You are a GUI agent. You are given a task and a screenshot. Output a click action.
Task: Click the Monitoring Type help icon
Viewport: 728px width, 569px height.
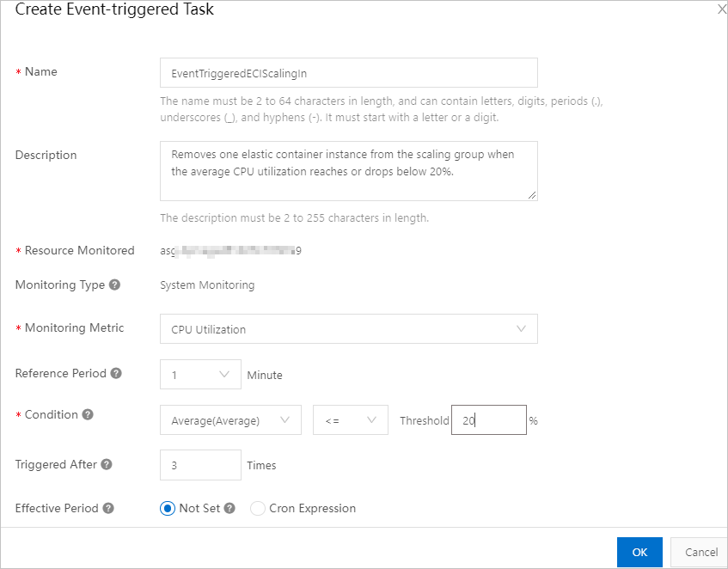click(114, 284)
